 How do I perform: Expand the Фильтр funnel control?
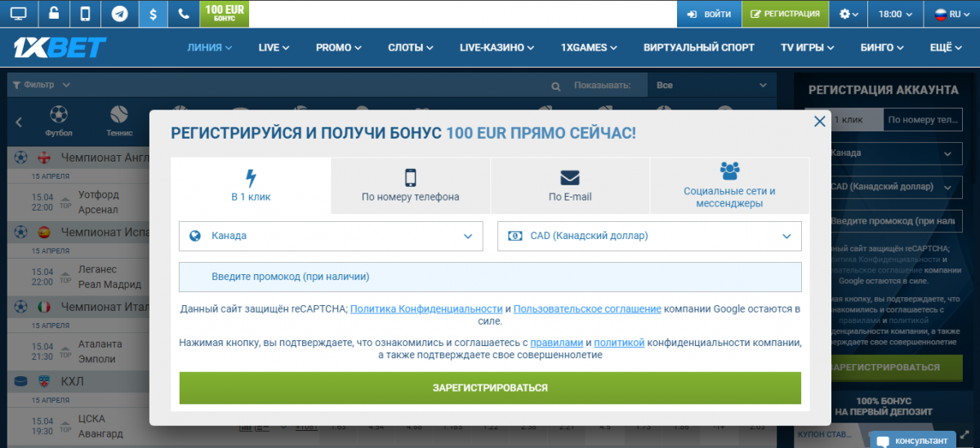(42, 85)
